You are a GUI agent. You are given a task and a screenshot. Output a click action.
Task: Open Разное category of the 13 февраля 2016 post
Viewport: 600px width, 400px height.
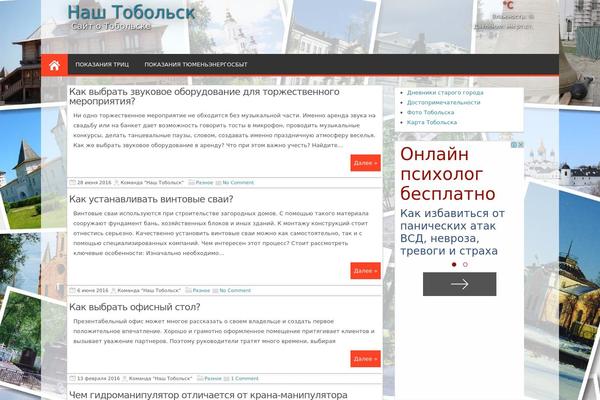(213, 379)
